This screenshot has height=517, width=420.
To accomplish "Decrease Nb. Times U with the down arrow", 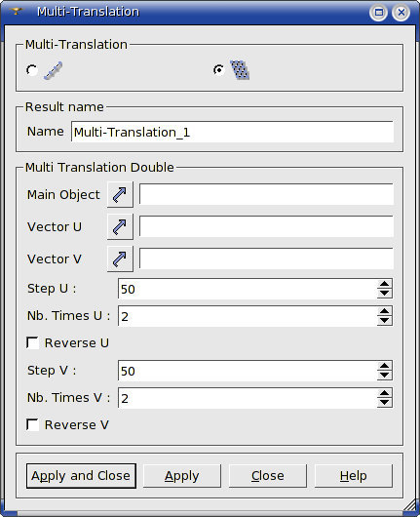I will coord(384,321).
